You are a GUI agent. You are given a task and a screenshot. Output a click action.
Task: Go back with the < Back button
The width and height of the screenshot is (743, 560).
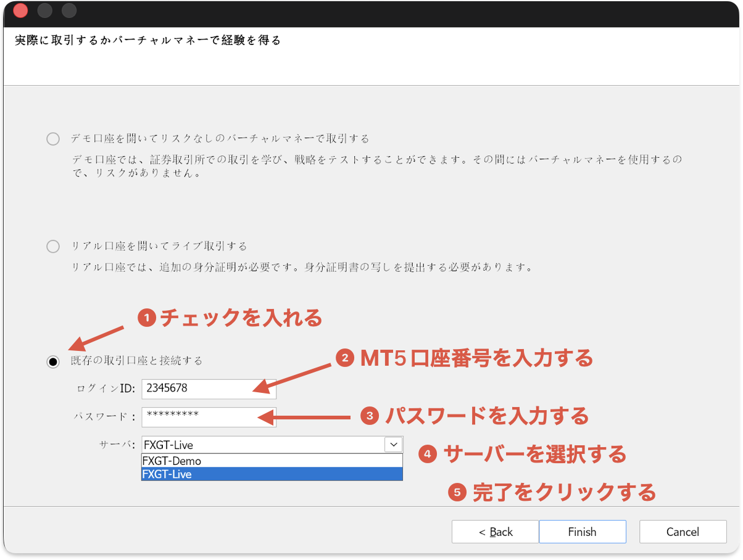tap(495, 532)
